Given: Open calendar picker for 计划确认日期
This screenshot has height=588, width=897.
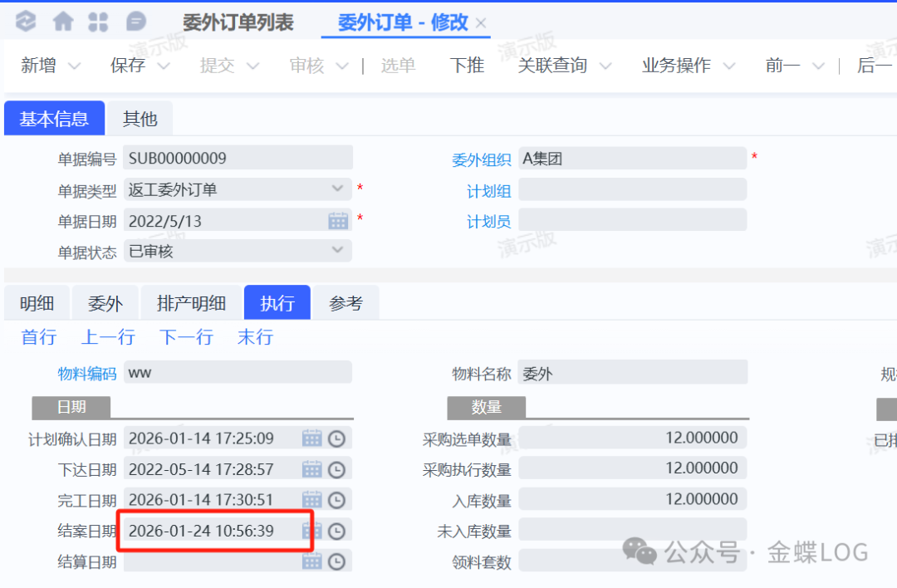Looking at the screenshot, I should 311,439.
